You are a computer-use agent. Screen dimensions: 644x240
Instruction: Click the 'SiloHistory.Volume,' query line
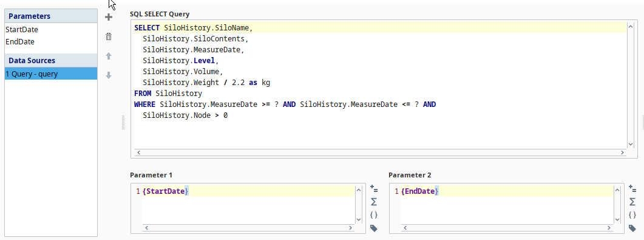183,72
